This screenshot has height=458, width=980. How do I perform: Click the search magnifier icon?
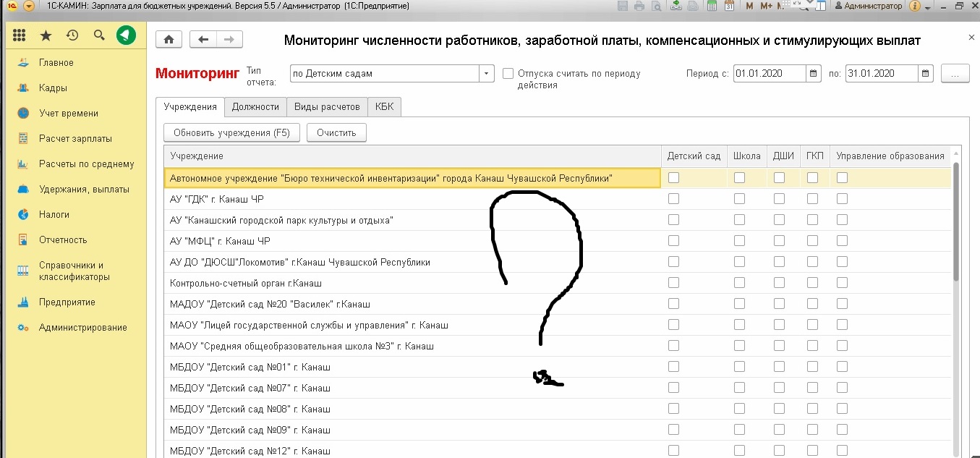coord(99,35)
